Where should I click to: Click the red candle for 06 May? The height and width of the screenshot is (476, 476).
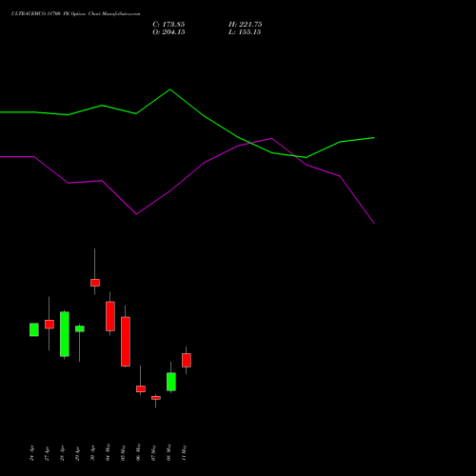(141, 388)
